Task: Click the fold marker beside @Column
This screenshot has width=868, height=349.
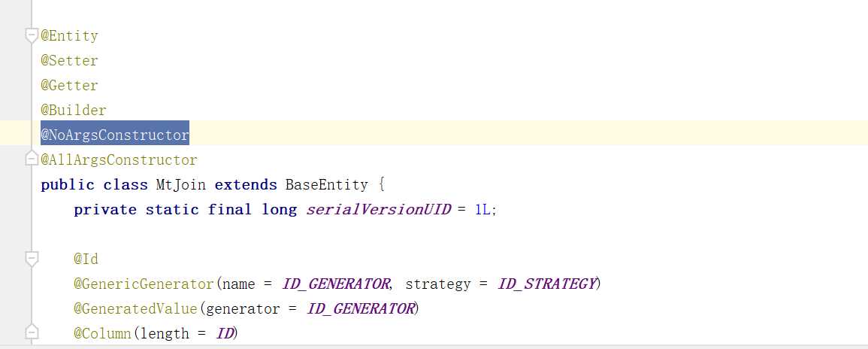Action: coord(31,332)
